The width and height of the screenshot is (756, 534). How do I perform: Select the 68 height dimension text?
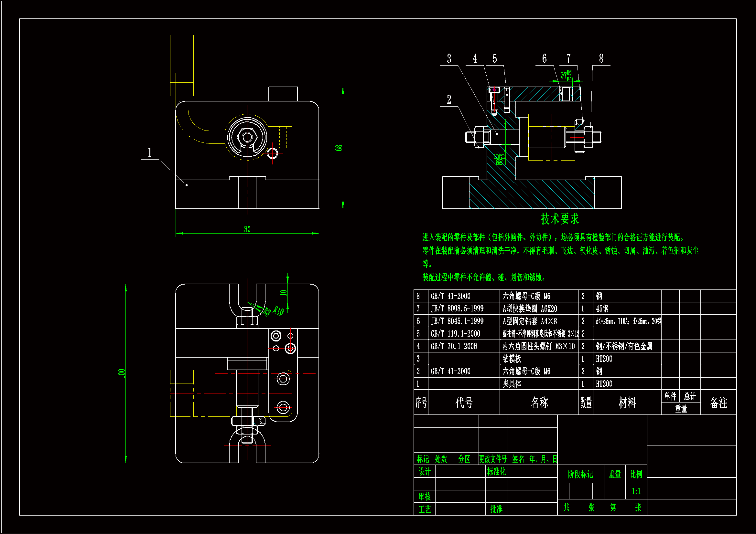click(x=339, y=148)
